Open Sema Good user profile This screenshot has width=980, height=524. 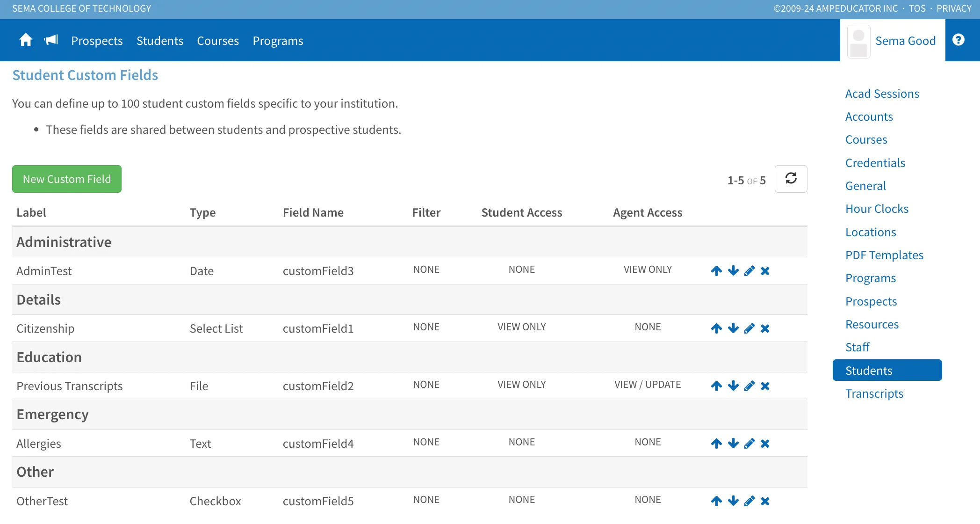pos(893,41)
